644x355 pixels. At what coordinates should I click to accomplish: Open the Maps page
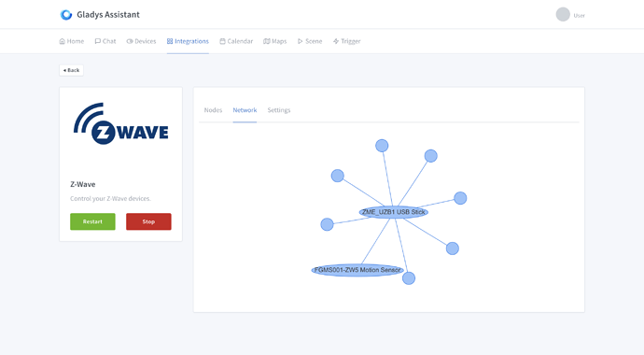[x=274, y=41]
